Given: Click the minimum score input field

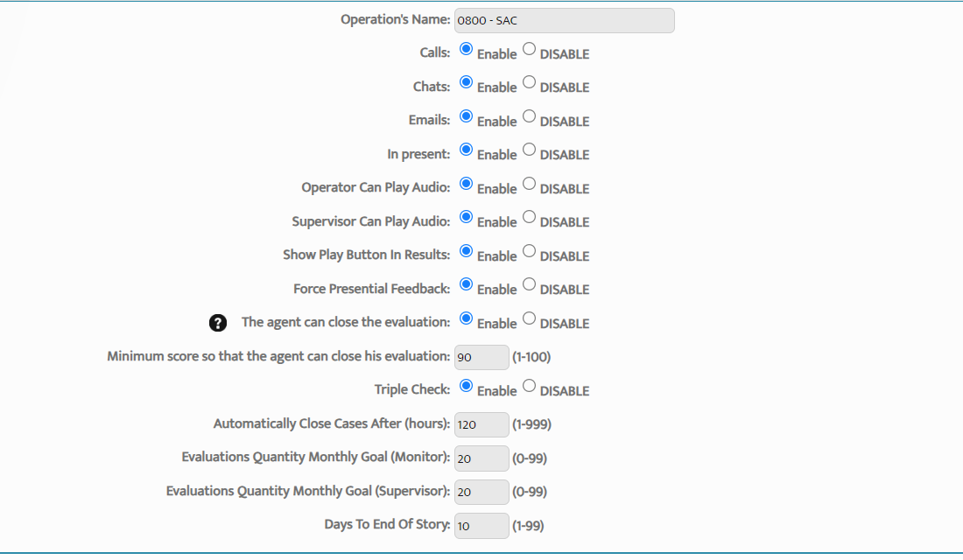Looking at the screenshot, I should (481, 357).
